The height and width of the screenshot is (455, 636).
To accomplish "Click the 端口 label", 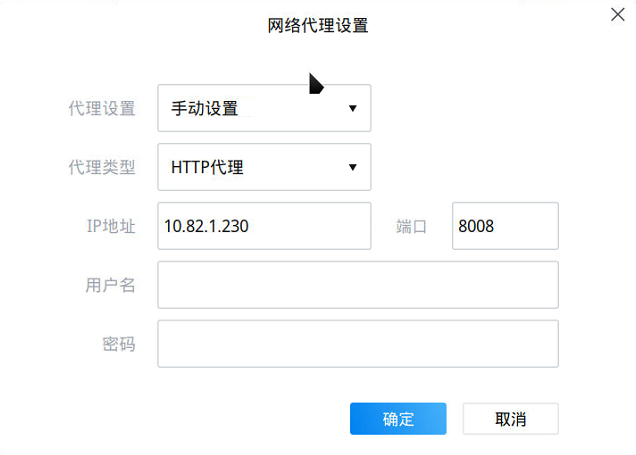I will (x=412, y=226).
